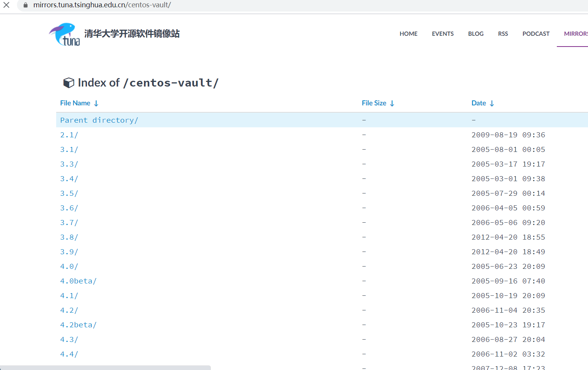Click date 2005-03-17 19:17
The image size is (588, 370).
[508, 164]
